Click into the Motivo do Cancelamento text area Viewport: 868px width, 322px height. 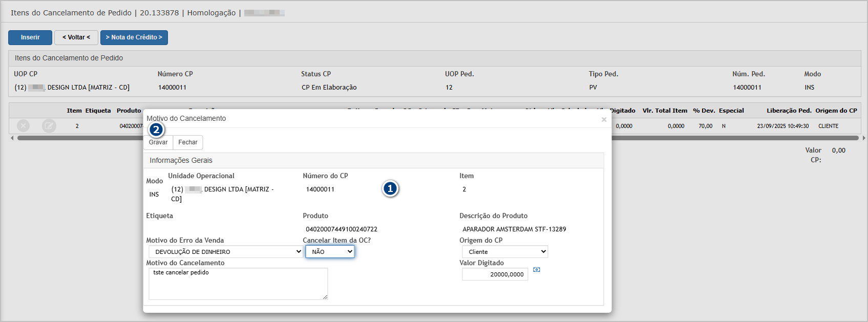click(238, 284)
